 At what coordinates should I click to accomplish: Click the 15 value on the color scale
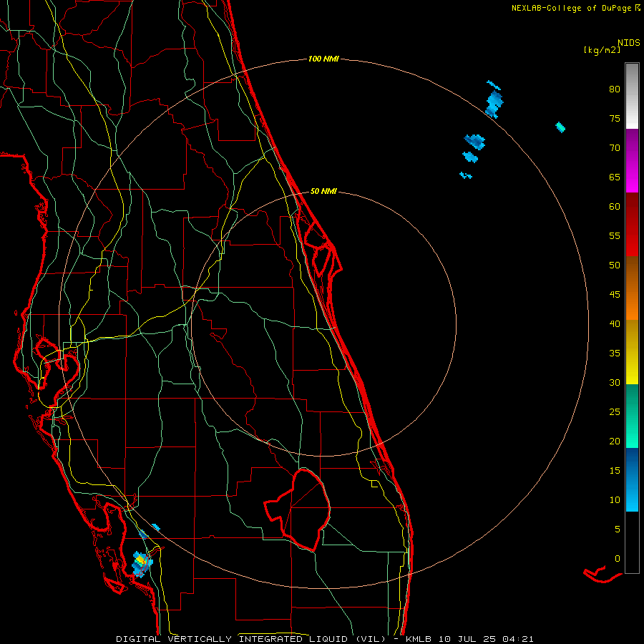click(x=615, y=471)
